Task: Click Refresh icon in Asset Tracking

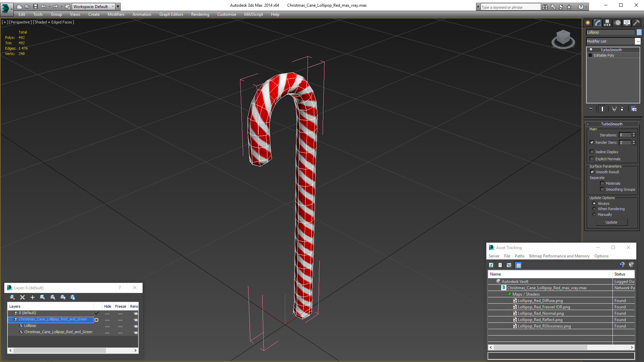Action: coord(491,265)
